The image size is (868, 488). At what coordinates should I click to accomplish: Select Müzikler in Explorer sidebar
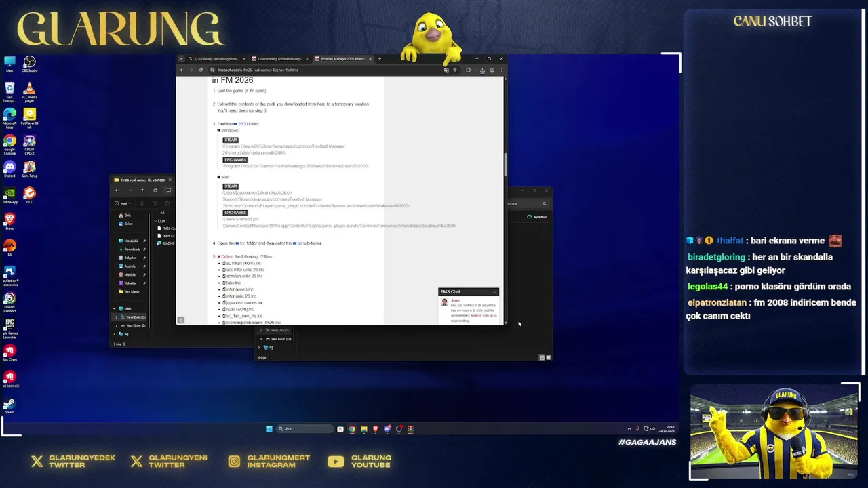(131, 274)
